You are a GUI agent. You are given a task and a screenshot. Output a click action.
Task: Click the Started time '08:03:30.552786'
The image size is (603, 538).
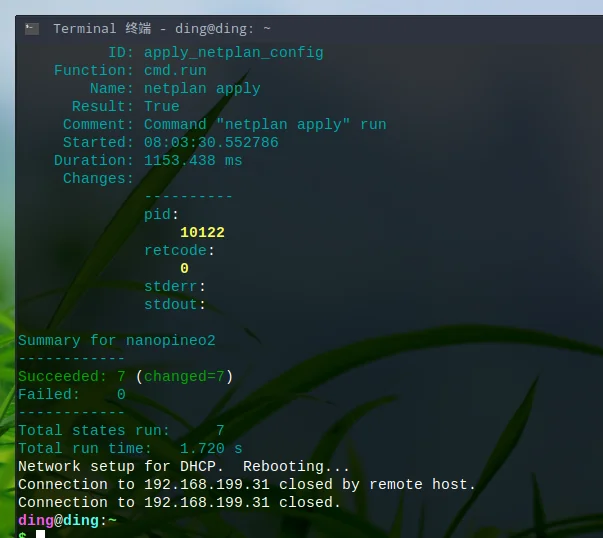[211, 143]
